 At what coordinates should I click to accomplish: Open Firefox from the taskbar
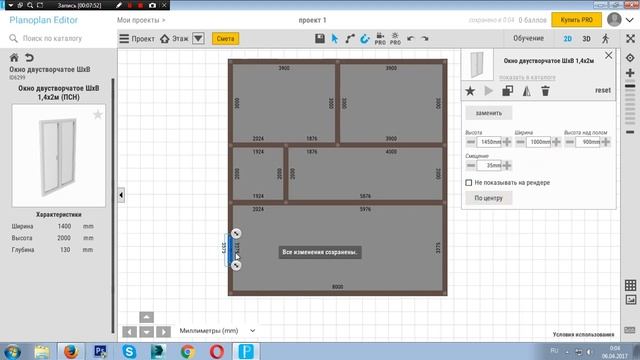coord(71,351)
